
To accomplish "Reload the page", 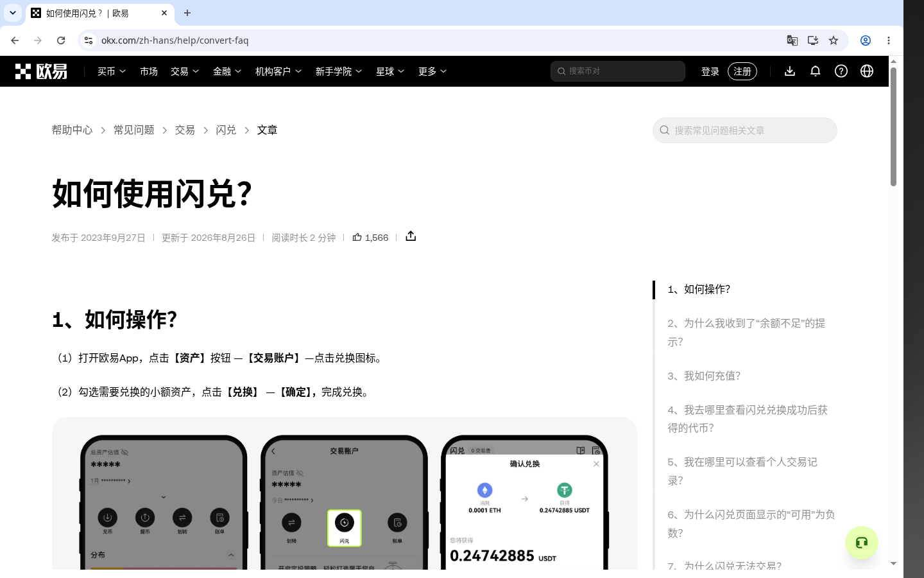I will [61, 40].
